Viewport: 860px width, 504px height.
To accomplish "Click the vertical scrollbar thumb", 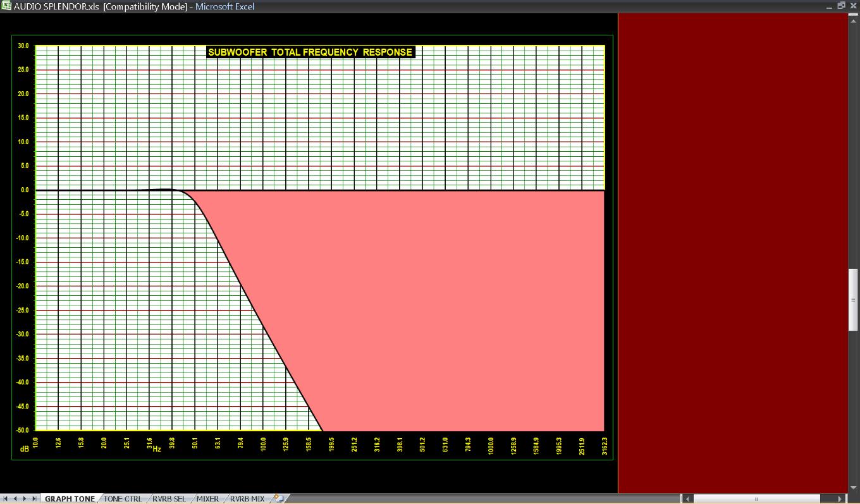I will point(853,299).
